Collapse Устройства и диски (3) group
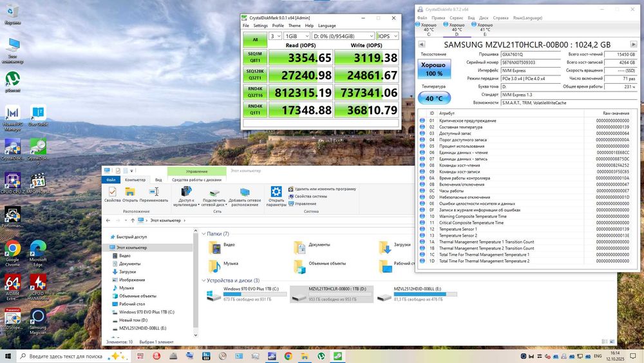This screenshot has width=644, height=363. coord(204,280)
